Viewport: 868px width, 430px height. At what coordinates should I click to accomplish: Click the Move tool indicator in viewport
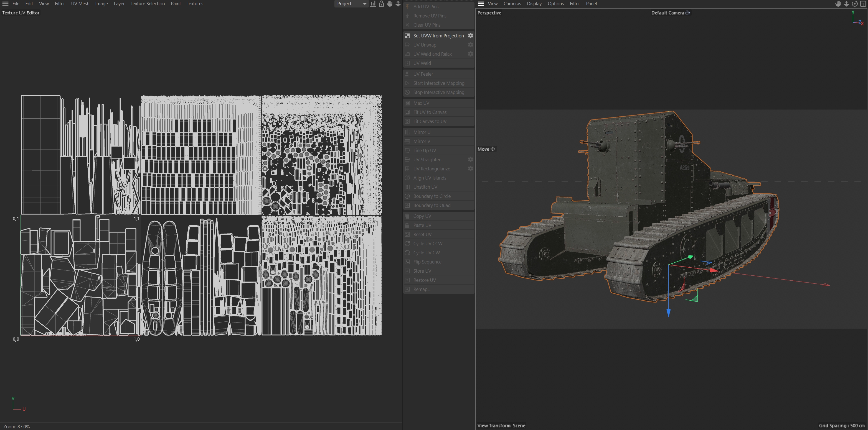coord(486,149)
